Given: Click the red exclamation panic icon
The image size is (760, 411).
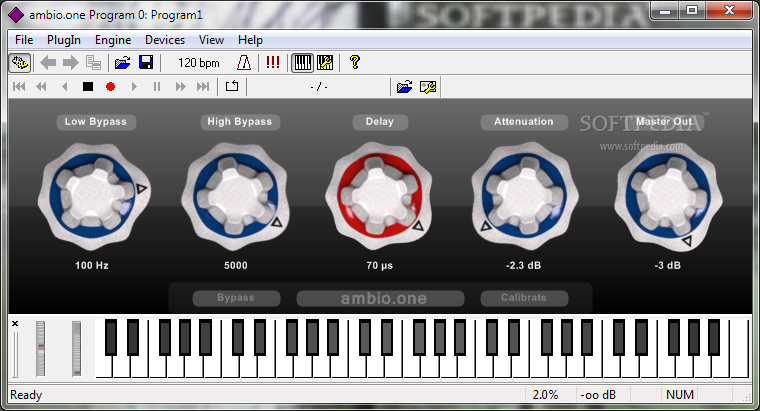Looking at the screenshot, I should tap(273, 62).
